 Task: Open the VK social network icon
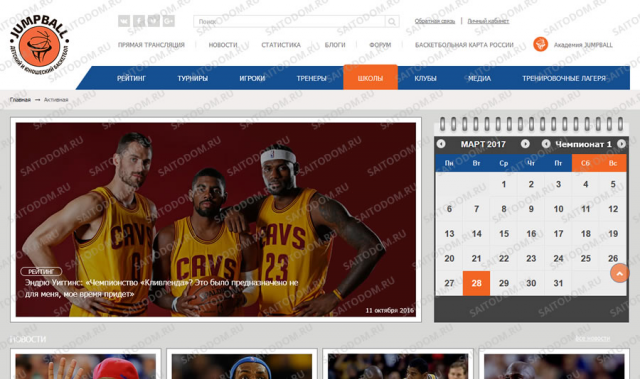tap(124, 20)
